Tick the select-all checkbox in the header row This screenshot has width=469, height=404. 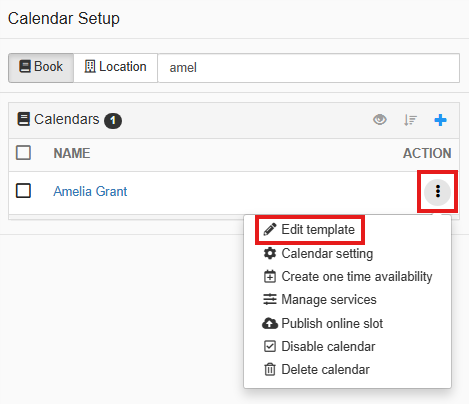point(23,153)
